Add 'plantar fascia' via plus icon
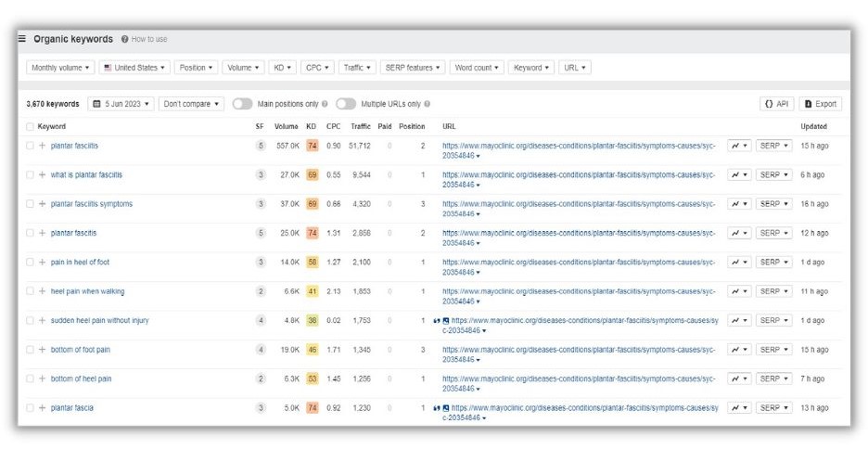868x449 pixels. pos(42,408)
